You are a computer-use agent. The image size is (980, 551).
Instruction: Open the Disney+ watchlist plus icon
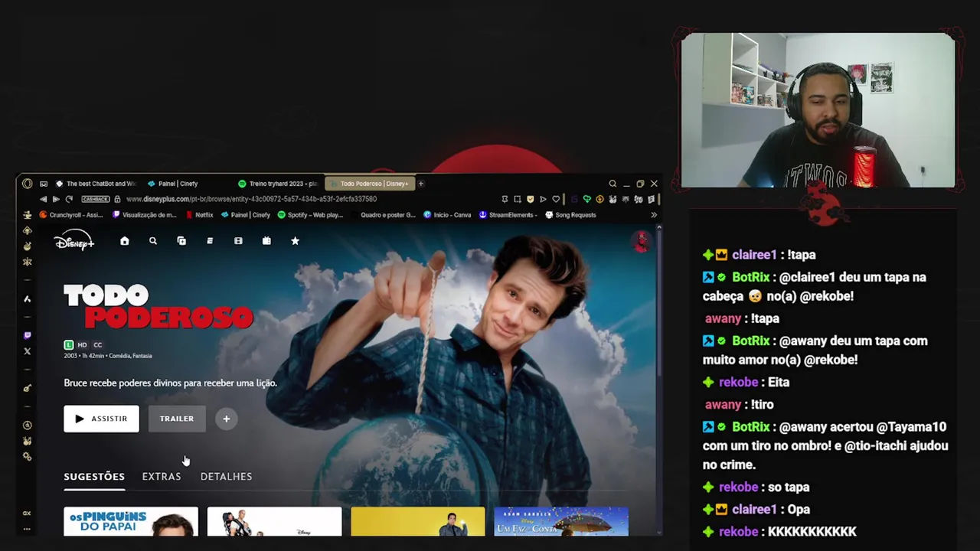(181, 241)
